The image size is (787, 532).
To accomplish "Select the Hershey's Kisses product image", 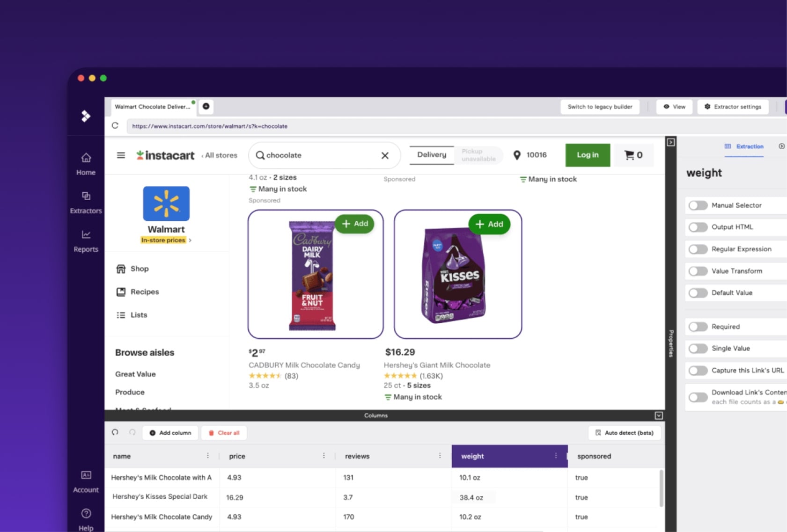I will coord(458,274).
